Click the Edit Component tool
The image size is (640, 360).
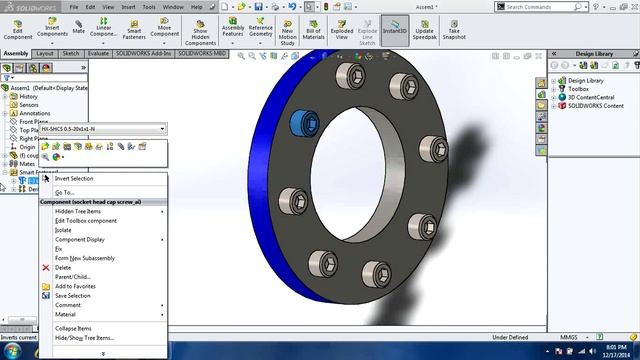(x=18, y=29)
